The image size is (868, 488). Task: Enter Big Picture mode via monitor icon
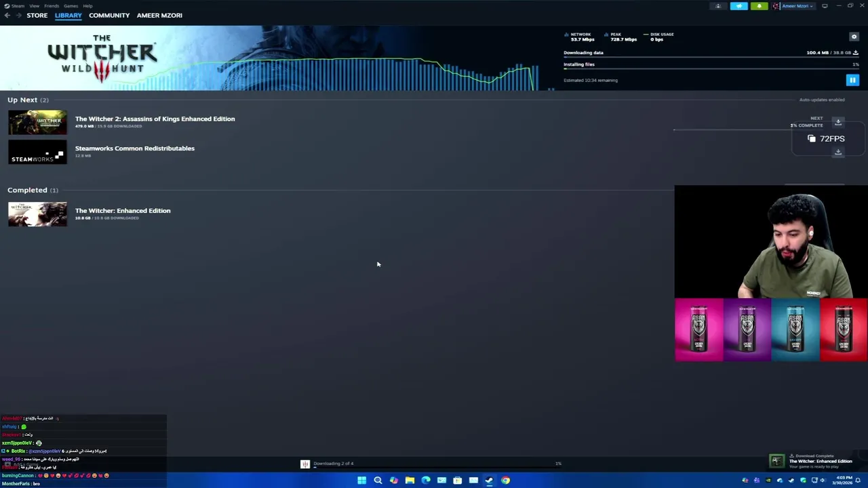point(825,6)
